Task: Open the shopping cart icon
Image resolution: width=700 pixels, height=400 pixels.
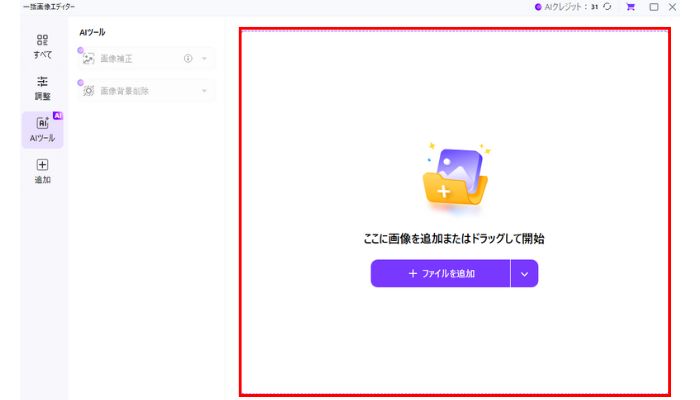Action: click(x=630, y=7)
